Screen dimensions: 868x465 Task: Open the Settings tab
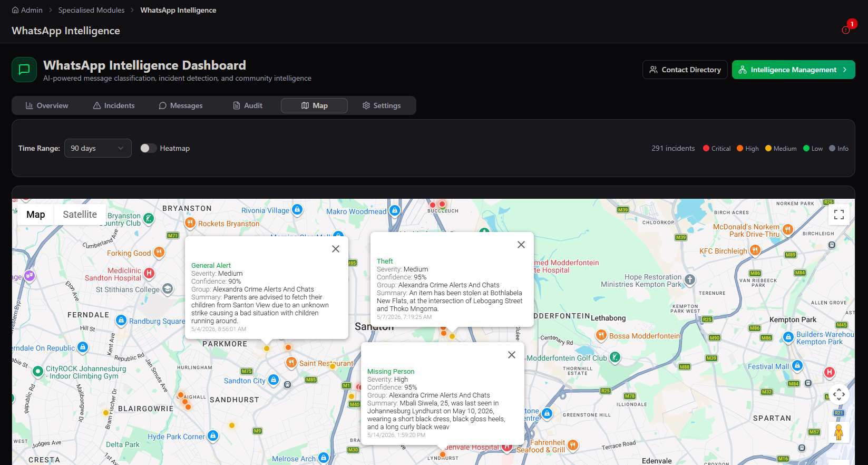point(382,105)
